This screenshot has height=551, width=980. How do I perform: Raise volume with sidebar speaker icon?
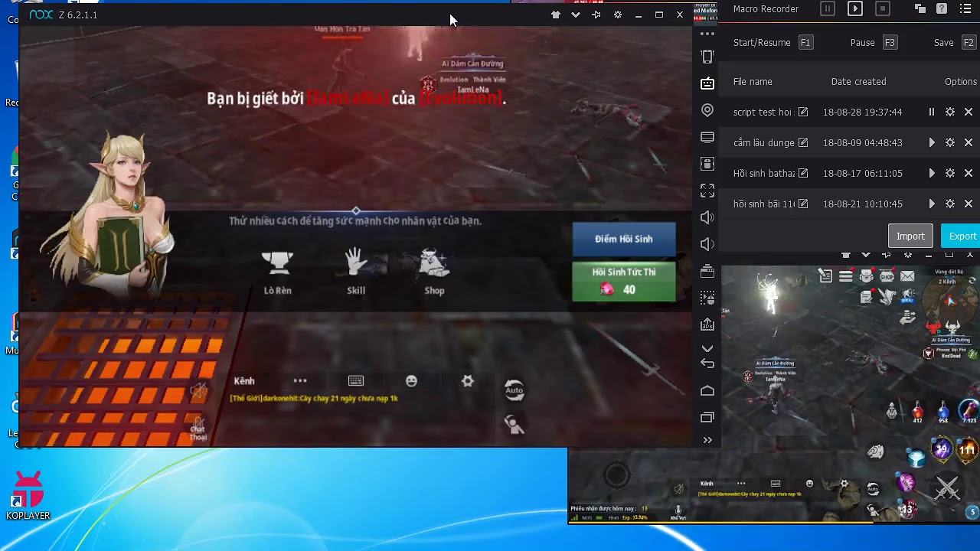tap(707, 217)
